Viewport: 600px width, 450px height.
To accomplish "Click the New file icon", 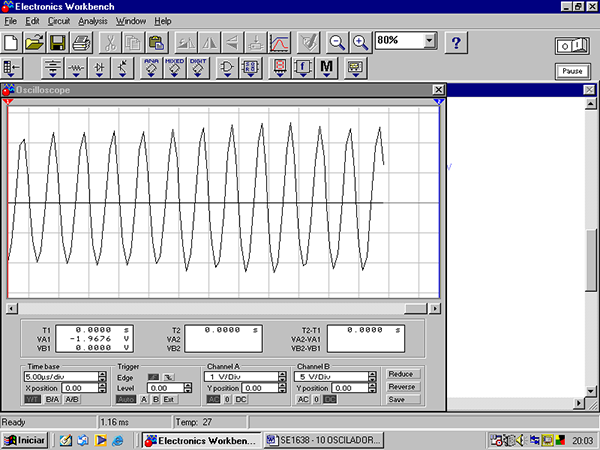I will (x=11, y=42).
